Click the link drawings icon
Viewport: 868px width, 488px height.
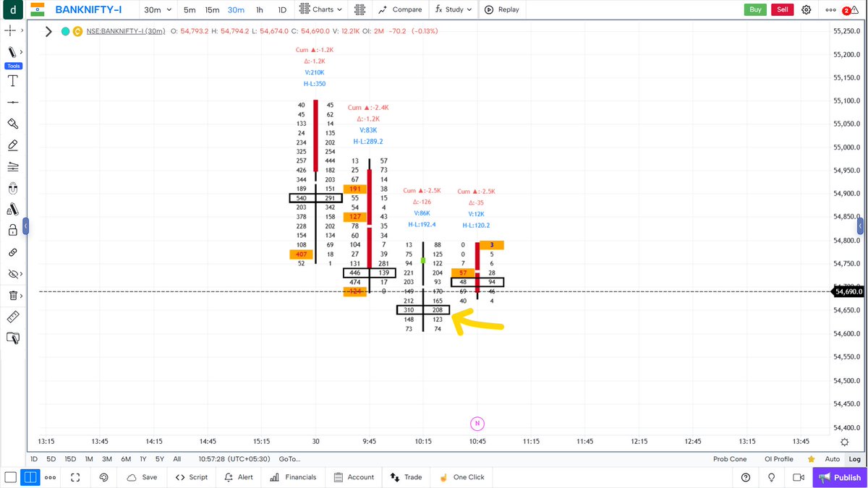click(x=12, y=252)
